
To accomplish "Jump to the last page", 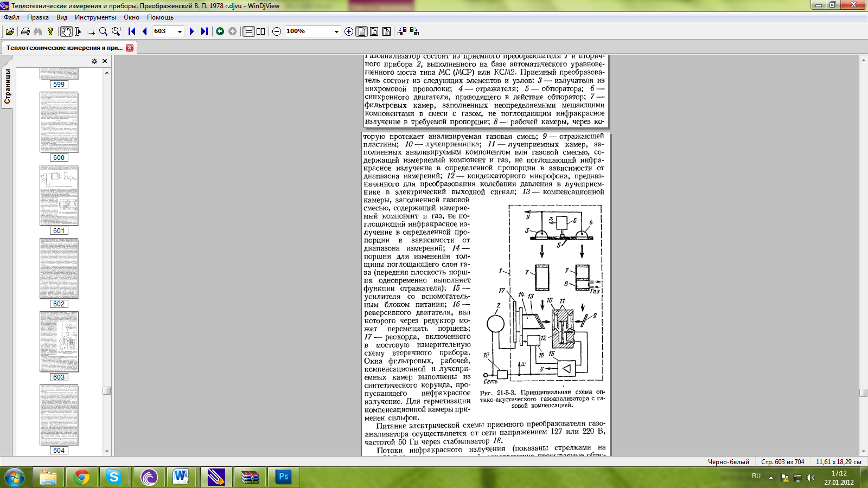I will (204, 31).
